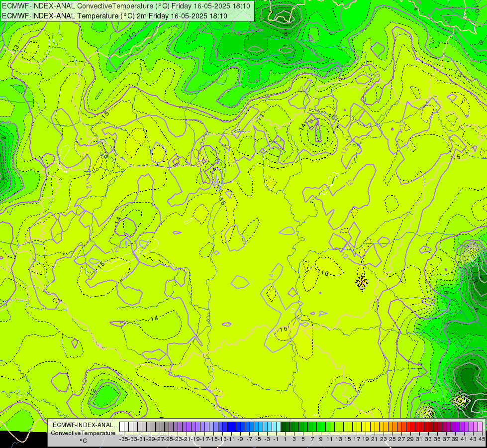
Task: Select the purple legend swatch above label 39
Action: coord(453,427)
